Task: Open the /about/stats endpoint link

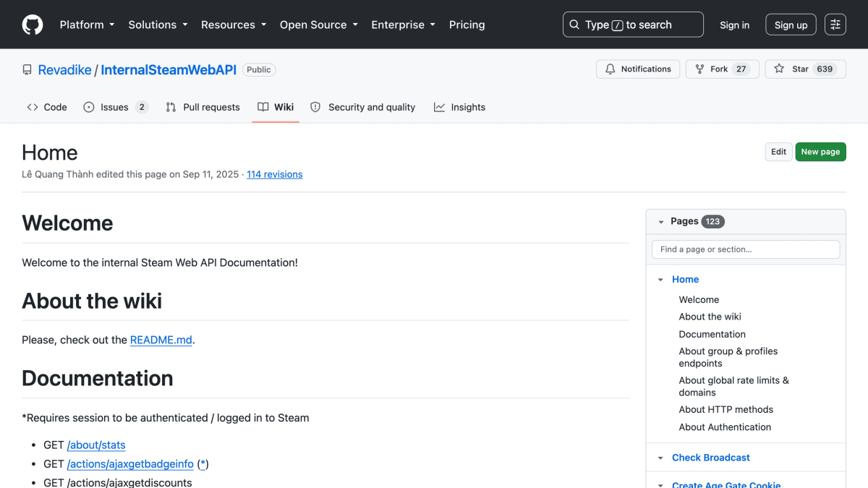Action: click(x=96, y=445)
